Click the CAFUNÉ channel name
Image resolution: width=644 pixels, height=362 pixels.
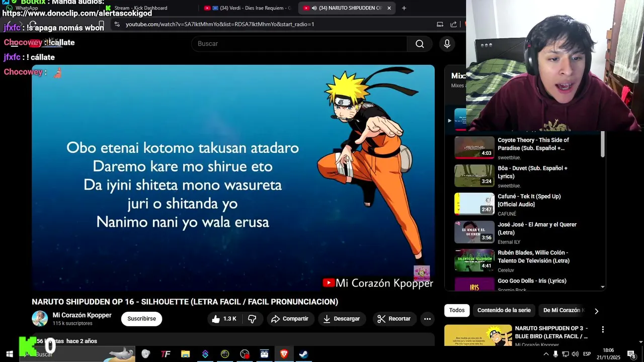(x=507, y=214)
